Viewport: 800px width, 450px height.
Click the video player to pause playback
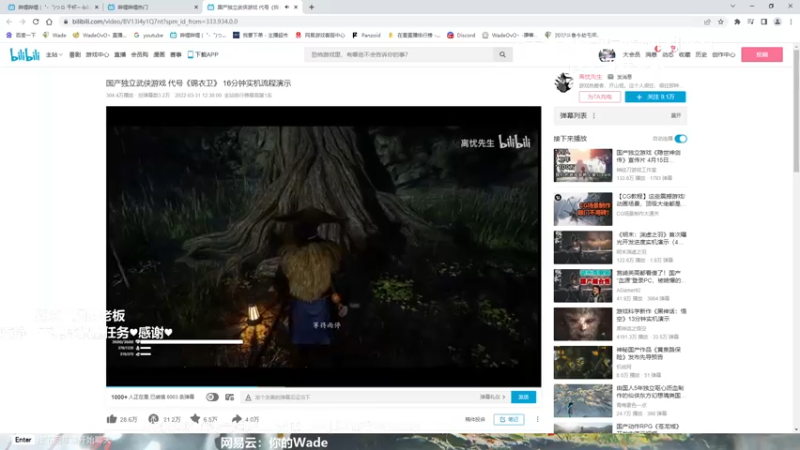click(x=323, y=246)
